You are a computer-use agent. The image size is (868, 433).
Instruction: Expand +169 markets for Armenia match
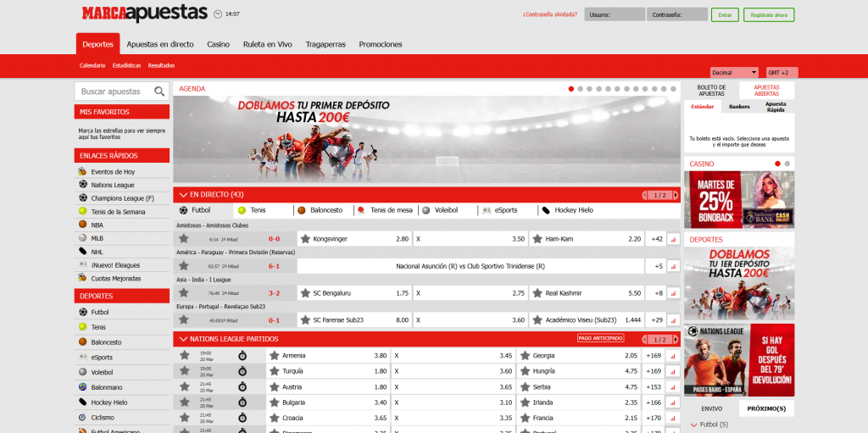654,356
